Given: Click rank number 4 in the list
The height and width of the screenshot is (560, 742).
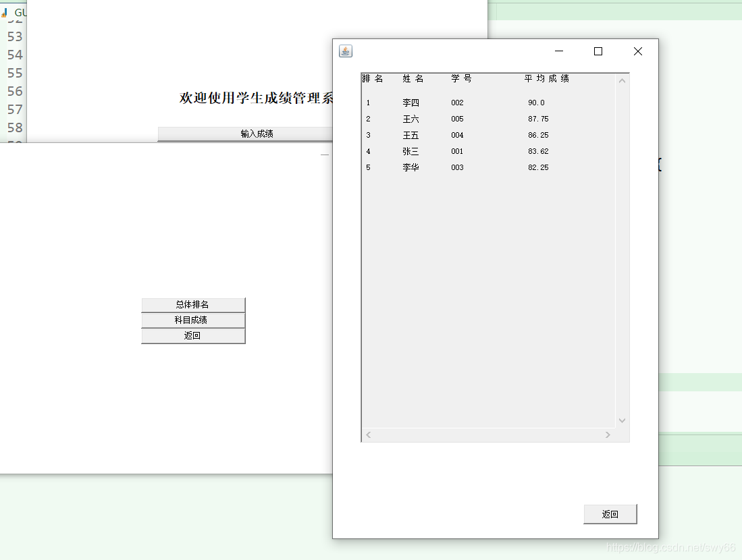Looking at the screenshot, I should coord(368,151).
